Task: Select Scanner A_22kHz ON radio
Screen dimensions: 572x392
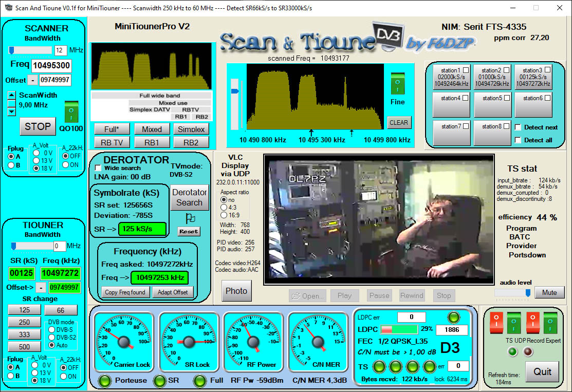Action: (x=66, y=165)
